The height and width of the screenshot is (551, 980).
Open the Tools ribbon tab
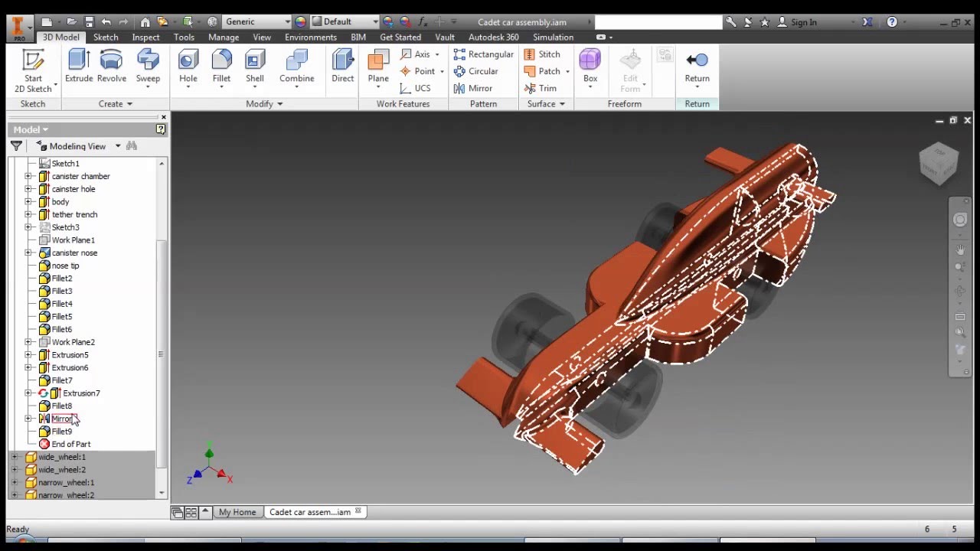[x=184, y=37]
